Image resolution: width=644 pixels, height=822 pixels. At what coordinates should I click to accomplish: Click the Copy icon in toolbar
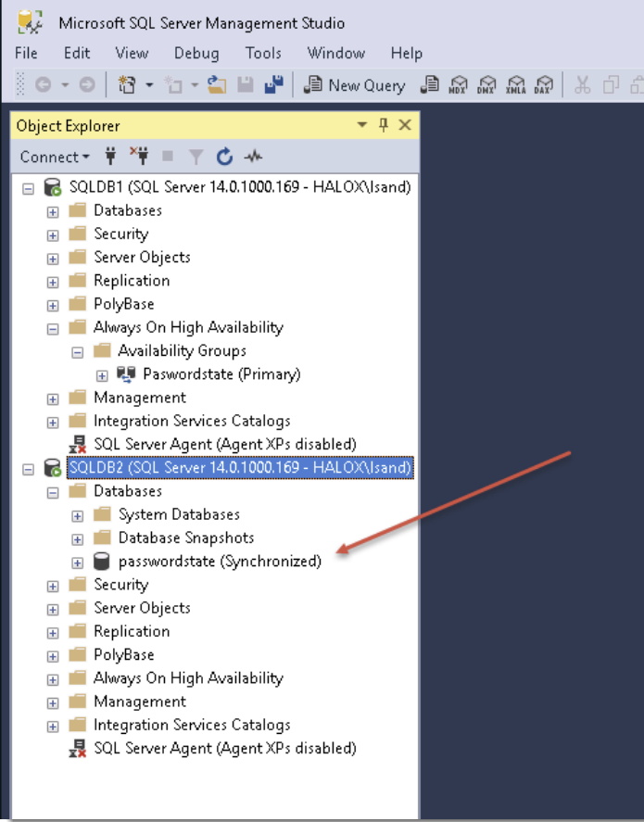tap(611, 85)
